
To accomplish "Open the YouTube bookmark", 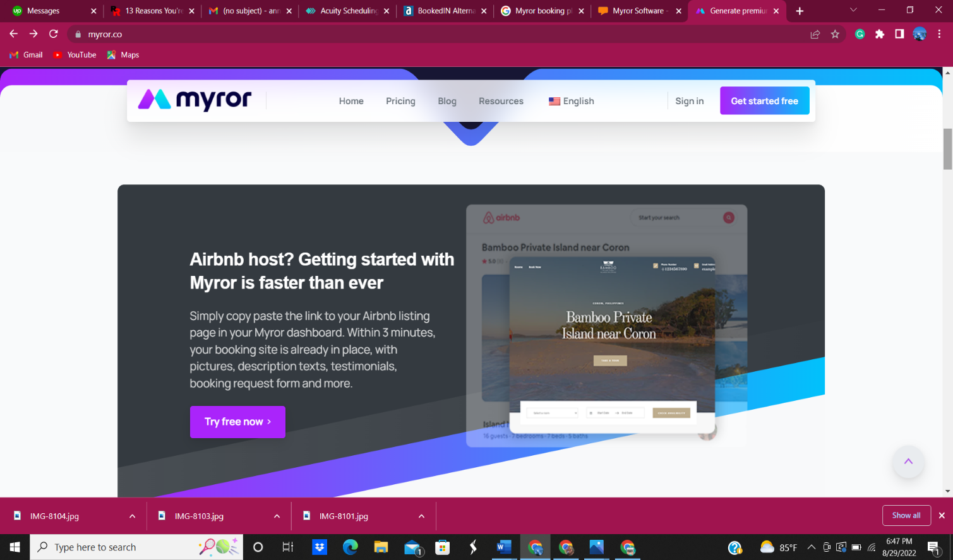I will (75, 55).
